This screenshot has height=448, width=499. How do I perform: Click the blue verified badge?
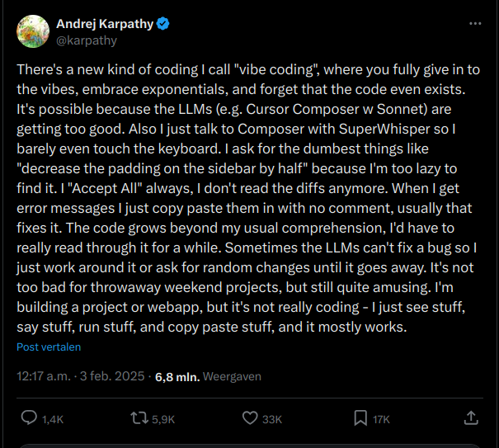[x=165, y=24]
